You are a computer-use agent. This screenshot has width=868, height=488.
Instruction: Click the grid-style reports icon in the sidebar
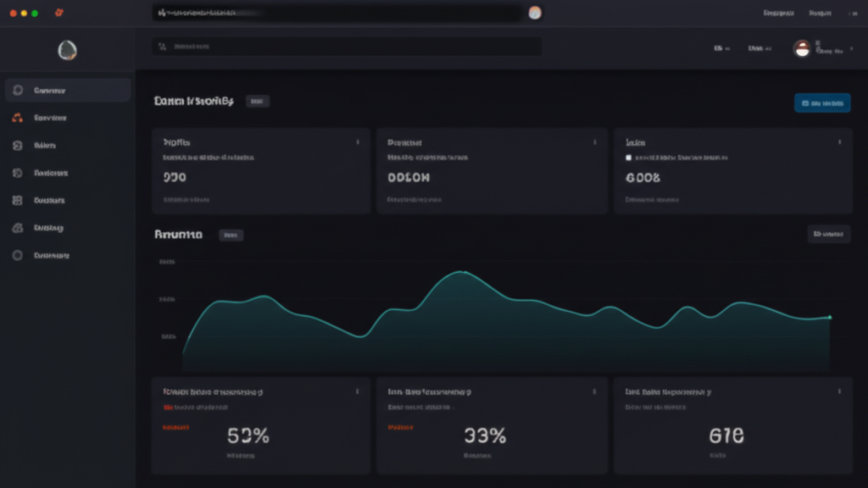pos(16,199)
